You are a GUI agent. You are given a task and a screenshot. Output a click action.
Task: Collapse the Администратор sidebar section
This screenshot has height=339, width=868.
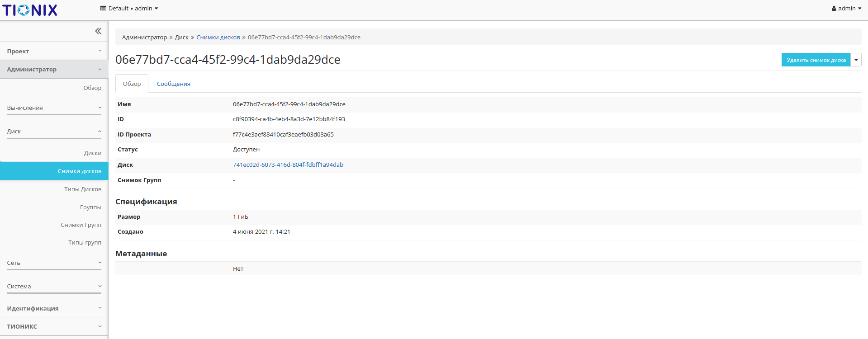coord(54,69)
